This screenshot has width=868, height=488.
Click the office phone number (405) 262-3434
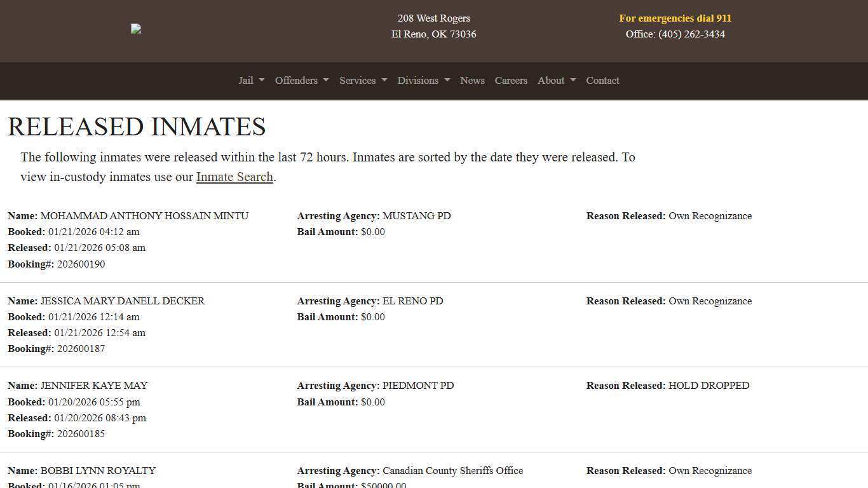pos(691,34)
